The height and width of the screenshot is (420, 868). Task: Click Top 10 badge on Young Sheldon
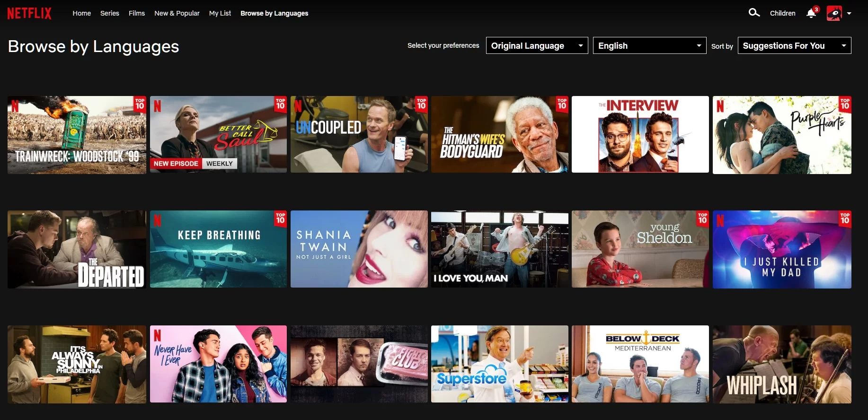[702, 219]
